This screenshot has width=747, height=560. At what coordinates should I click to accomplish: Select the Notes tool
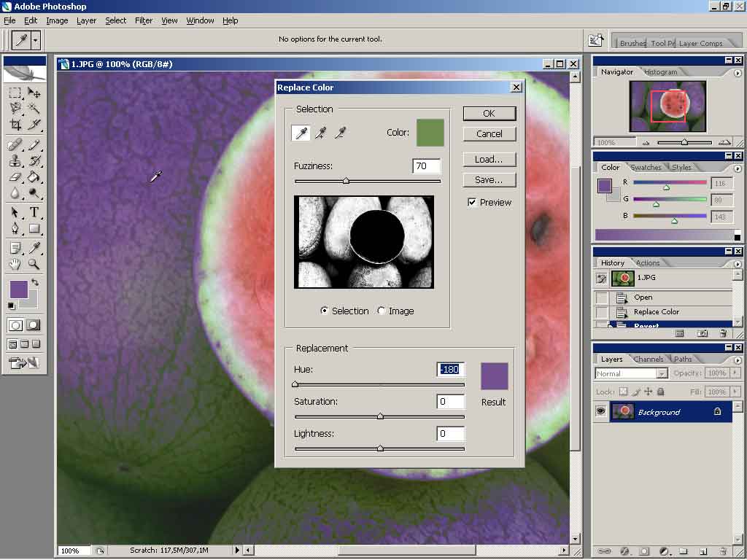(15, 248)
